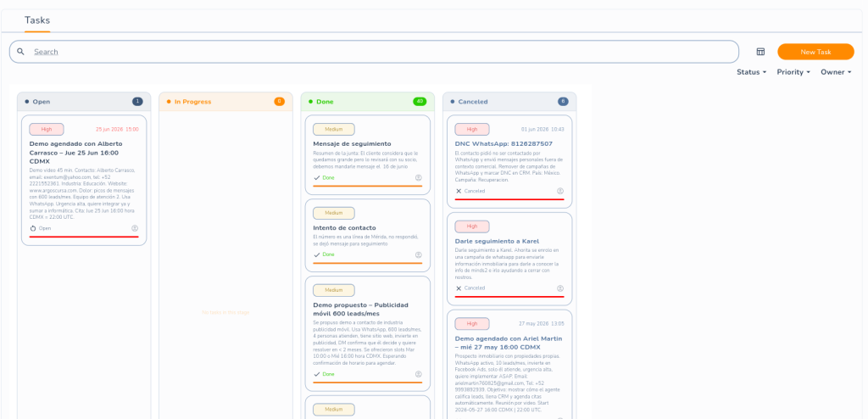
Task: Click the In Progress column header
Action: point(225,102)
